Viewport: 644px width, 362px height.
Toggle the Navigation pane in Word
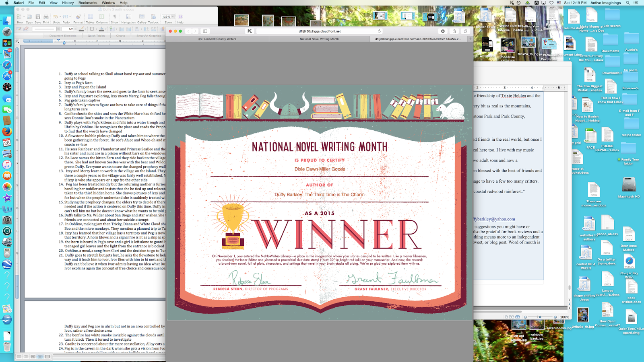pyautogui.click(x=128, y=17)
